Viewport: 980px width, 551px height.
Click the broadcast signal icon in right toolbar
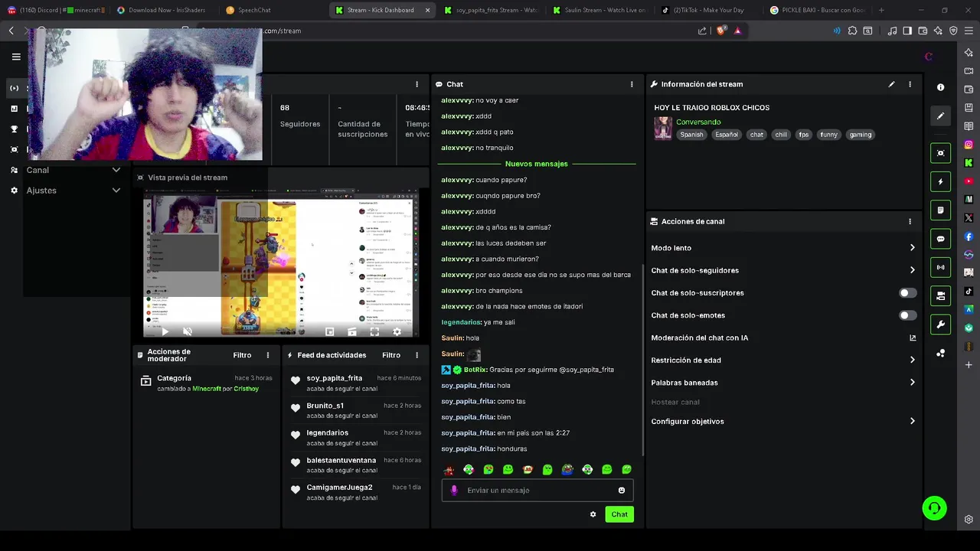(940, 267)
